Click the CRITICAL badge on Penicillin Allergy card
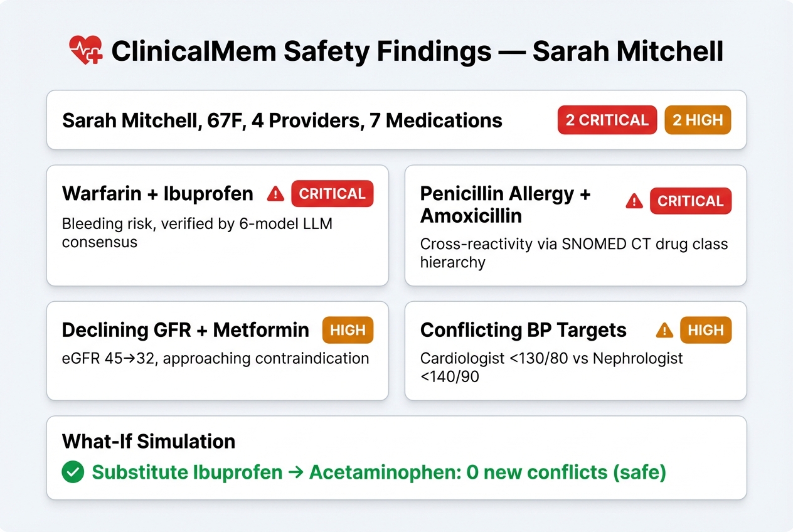793x532 pixels. pyautogui.click(x=690, y=201)
